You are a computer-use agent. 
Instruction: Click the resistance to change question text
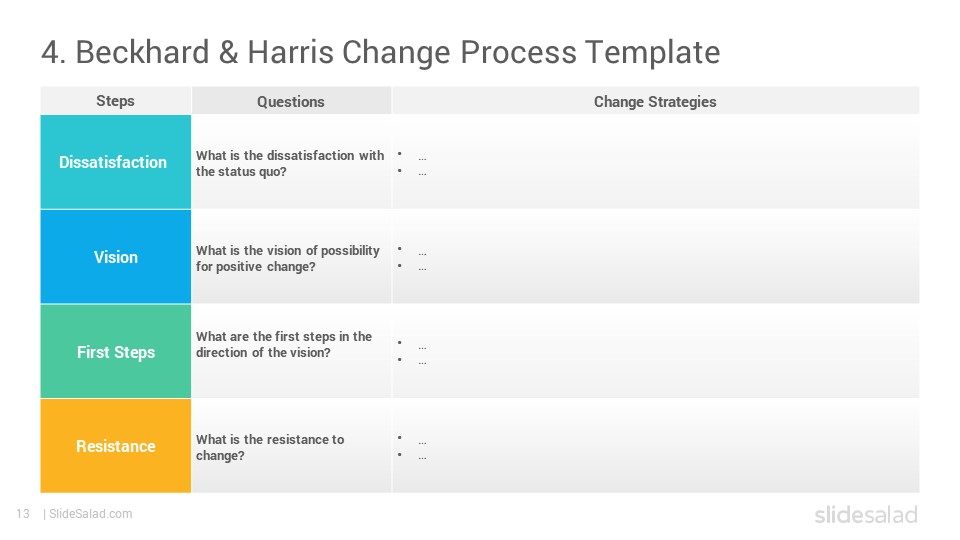[269, 448]
